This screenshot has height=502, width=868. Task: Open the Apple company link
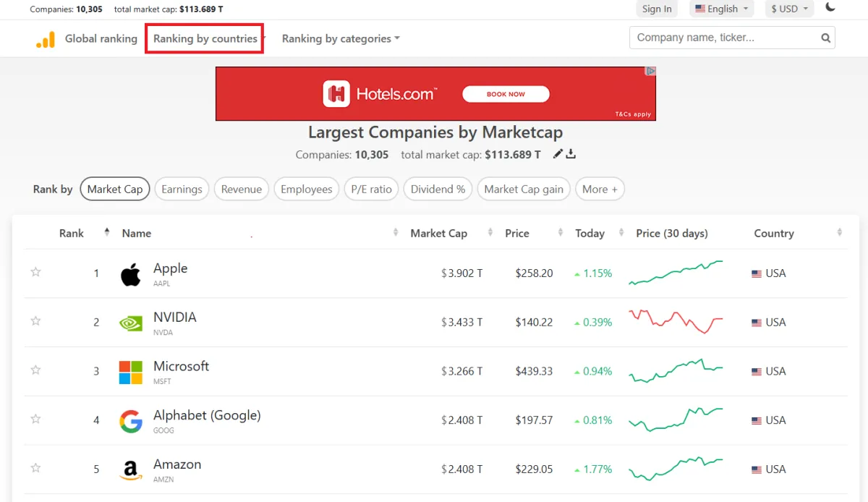170,268
